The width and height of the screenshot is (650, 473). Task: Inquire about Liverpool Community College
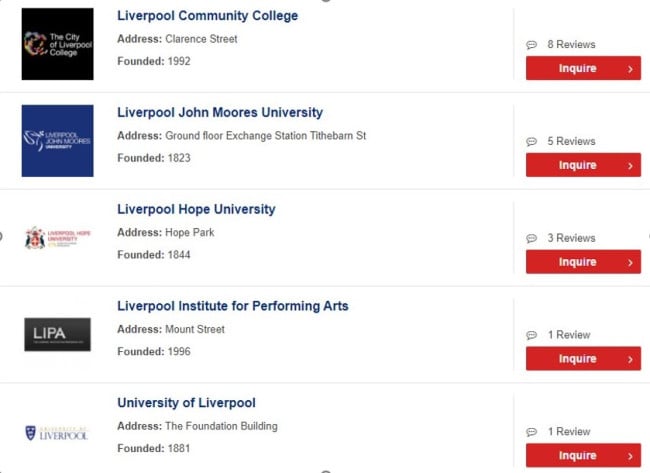click(x=583, y=68)
